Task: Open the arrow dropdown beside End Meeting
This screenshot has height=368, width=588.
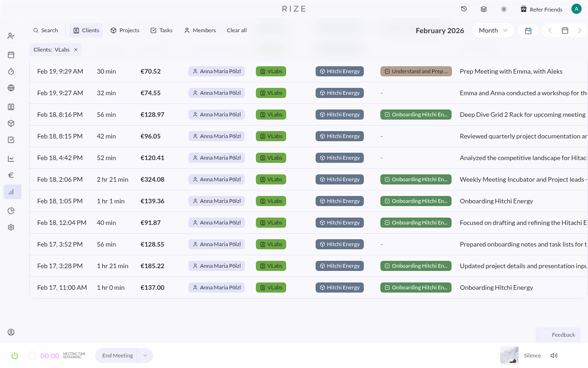Action: point(145,356)
